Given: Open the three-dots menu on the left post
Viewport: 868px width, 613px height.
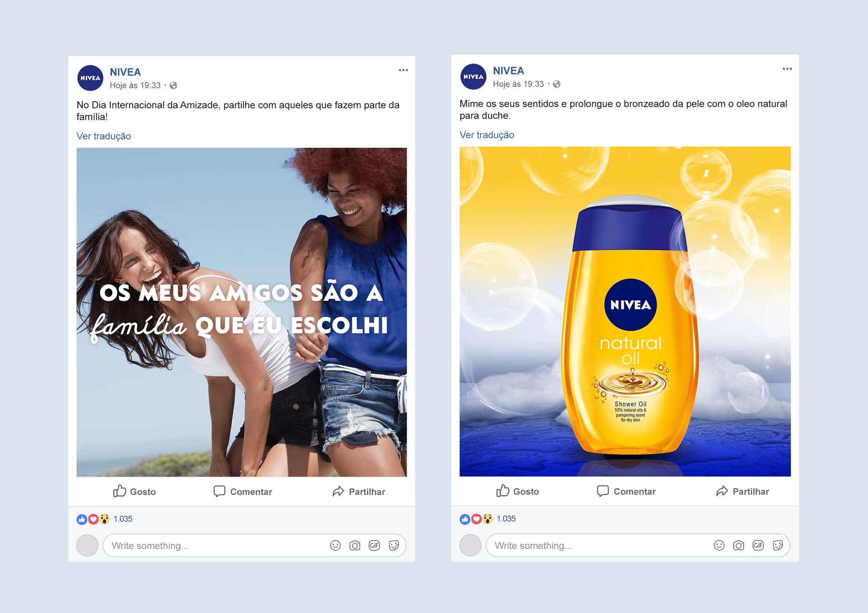Looking at the screenshot, I should tap(403, 70).
